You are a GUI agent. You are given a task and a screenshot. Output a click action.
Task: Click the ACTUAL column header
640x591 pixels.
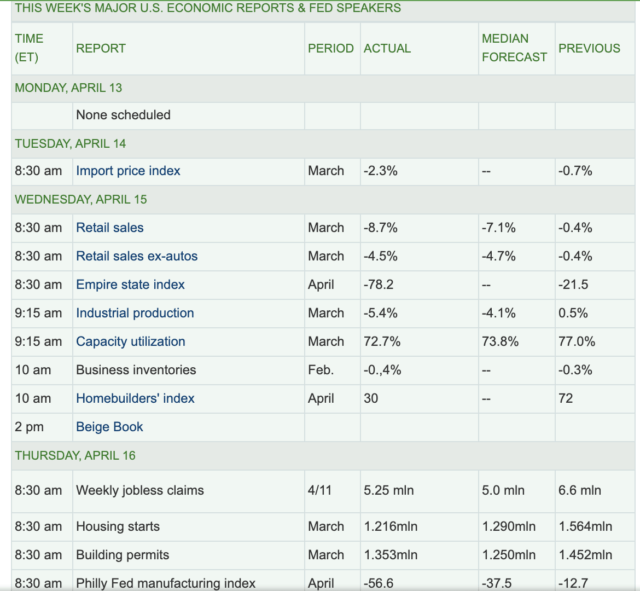387,48
